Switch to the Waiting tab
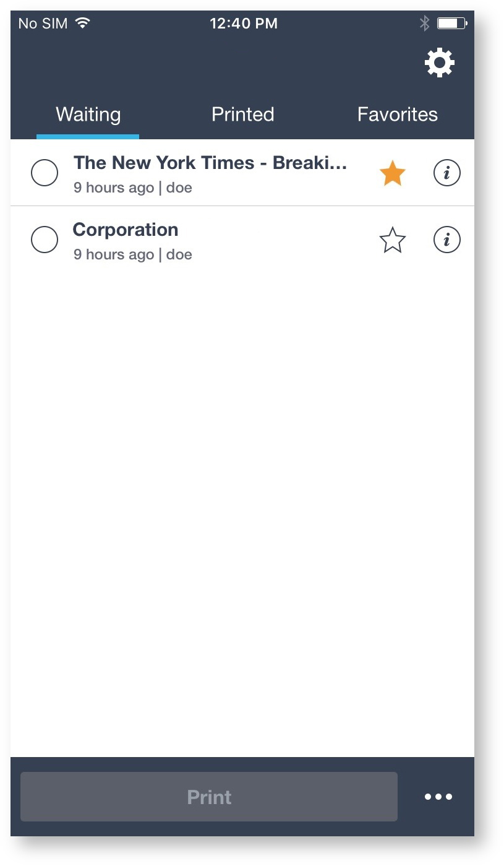The width and height of the screenshot is (504, 866). [88, 115]
